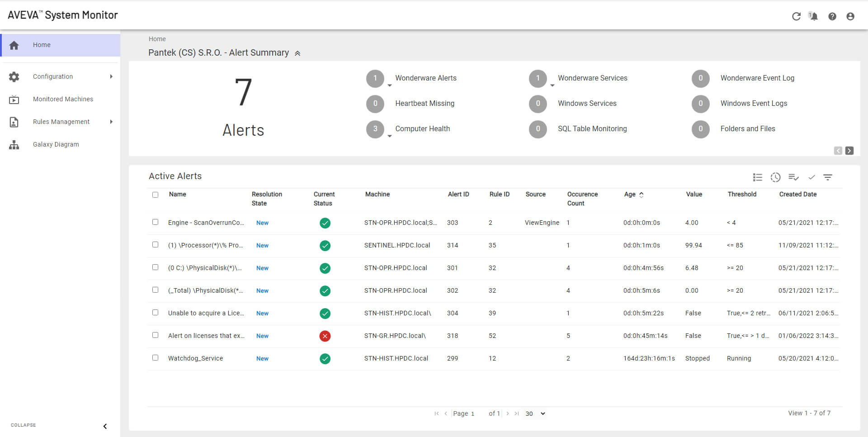Check the Unable to acquire a Lice row checkbox

tap(155, 313)
